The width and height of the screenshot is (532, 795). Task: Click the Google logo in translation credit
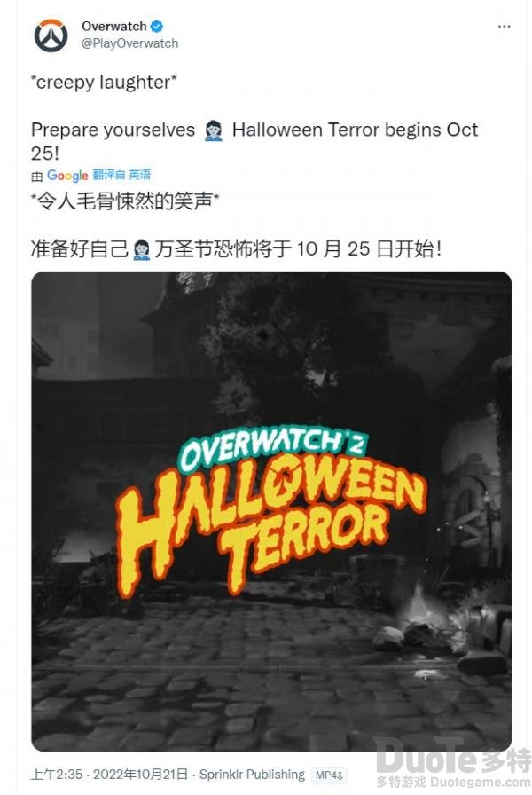pos(67,176)
